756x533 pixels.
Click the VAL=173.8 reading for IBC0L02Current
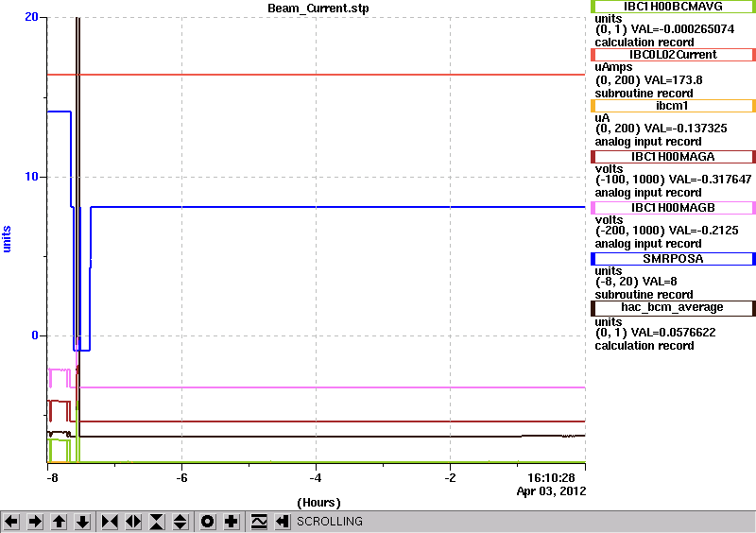pos(674,80)
